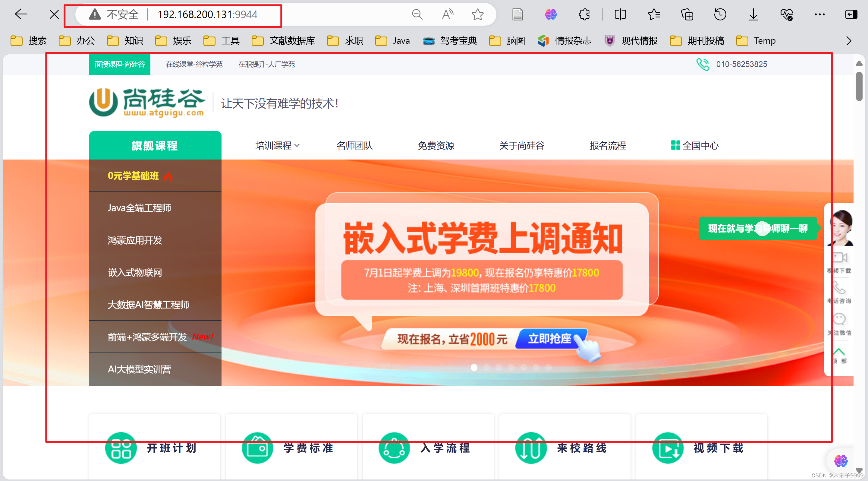This screenshot has width=868, height=481.
Task: Open the 现代情报 bookmark
Action: click(x=631, y=41)
